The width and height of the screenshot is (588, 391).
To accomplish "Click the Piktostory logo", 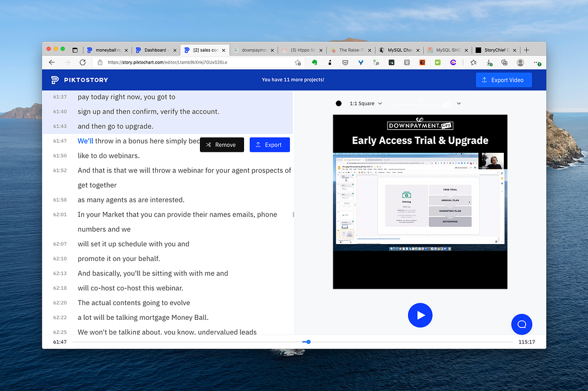I will pos(79,80).
